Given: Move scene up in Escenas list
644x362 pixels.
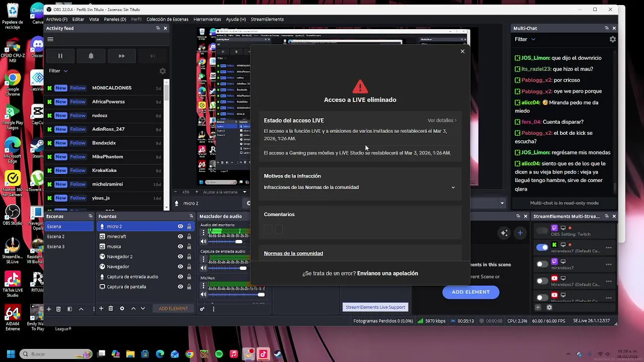Looking at the screenshot, I should coord(81,309).
